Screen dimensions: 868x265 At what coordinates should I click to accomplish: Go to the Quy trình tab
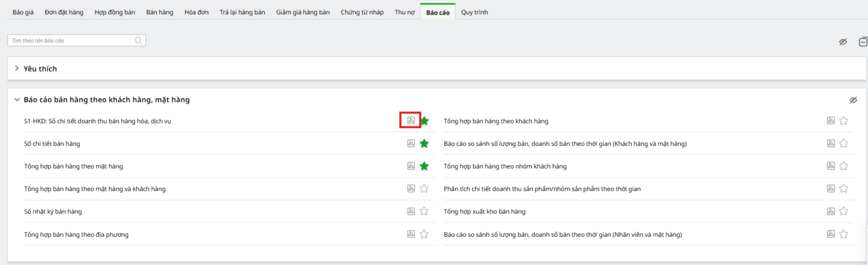474,12
